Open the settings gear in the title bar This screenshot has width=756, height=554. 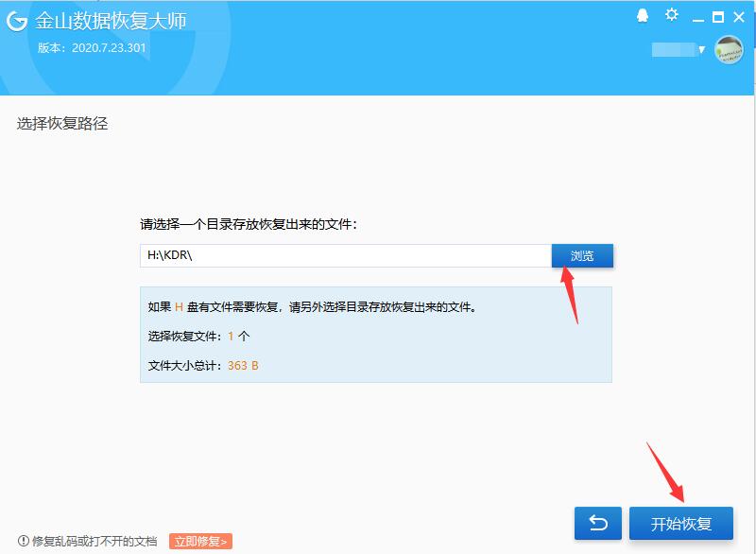click(x=670, y=14)
